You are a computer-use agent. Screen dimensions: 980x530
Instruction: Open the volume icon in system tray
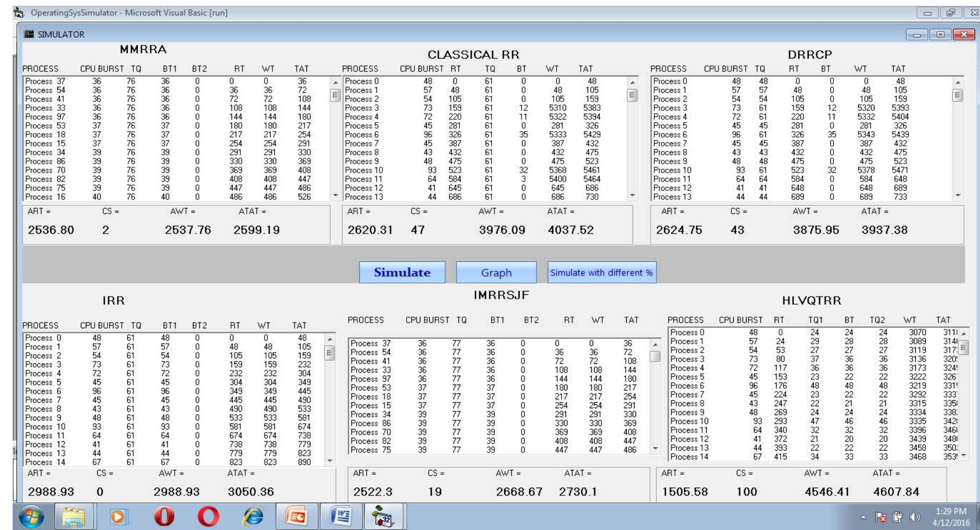(x=915, y=517)
